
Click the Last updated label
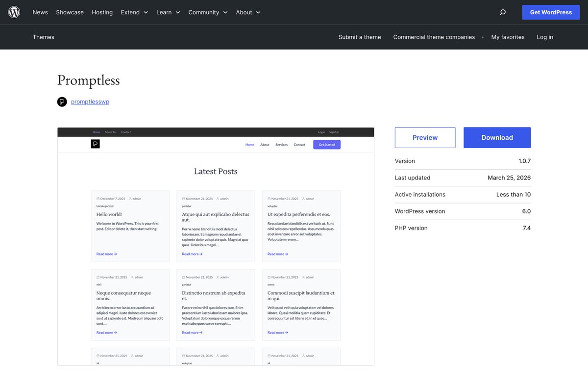coord(413,178)
